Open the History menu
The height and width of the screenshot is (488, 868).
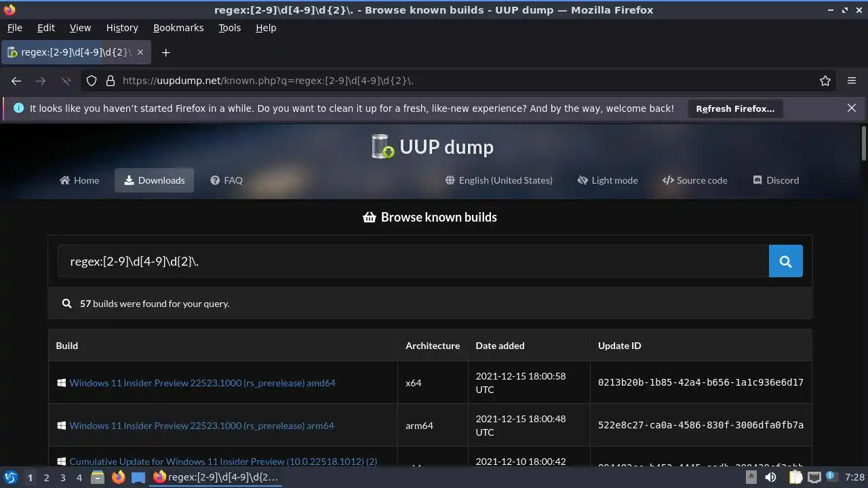[122, 28]
